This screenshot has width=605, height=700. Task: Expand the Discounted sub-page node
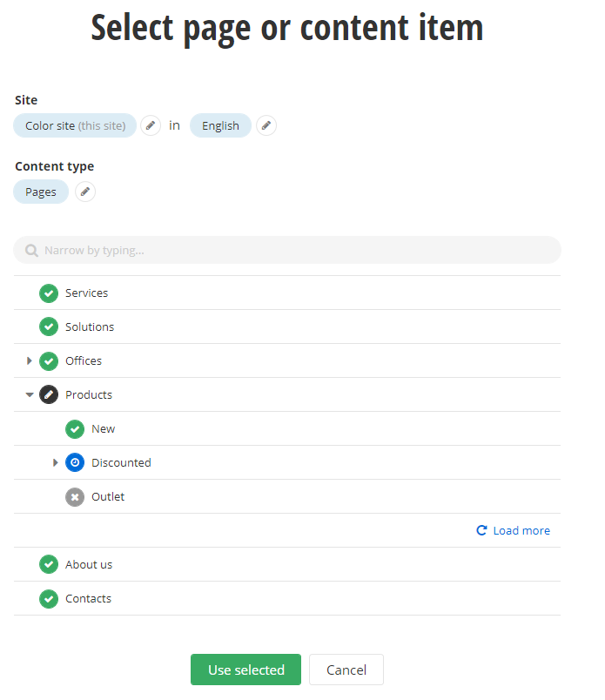pos(56,463)
